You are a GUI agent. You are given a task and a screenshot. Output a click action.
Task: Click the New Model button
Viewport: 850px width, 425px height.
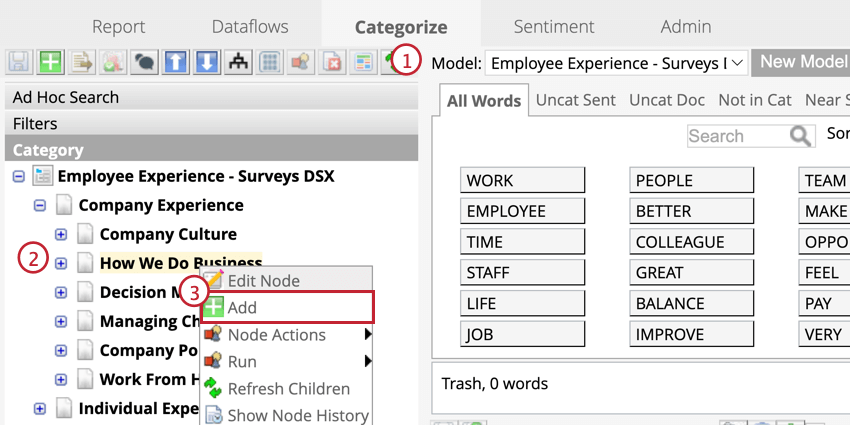[802, 62]
